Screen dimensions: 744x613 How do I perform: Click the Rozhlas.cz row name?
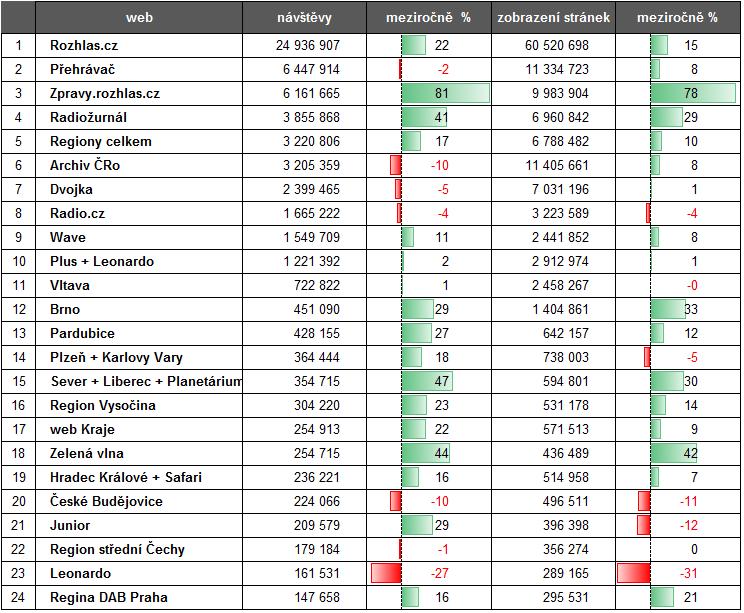pos(84,46)
